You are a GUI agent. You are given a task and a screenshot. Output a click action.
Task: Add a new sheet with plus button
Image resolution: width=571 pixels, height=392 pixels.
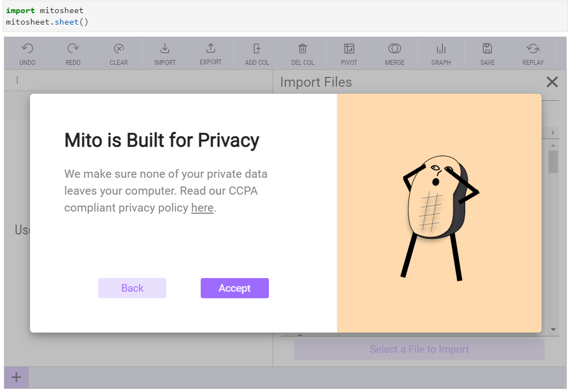(16, 377)
